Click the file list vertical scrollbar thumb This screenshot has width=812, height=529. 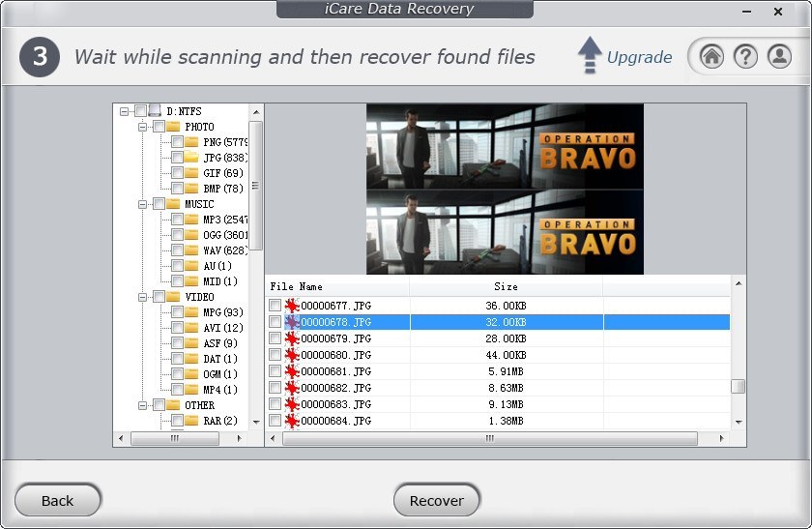click(x=738, y=387)
